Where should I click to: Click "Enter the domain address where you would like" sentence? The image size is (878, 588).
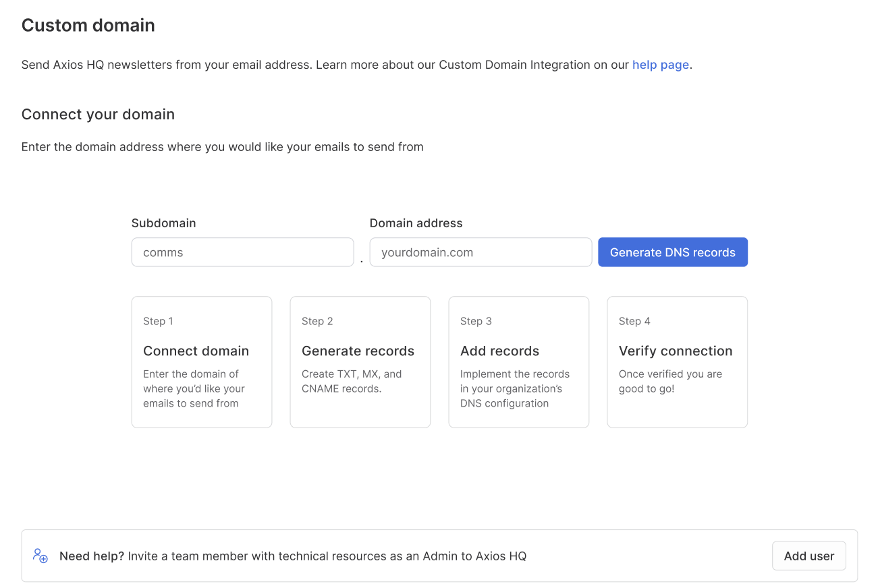click(x=222, y=147)
